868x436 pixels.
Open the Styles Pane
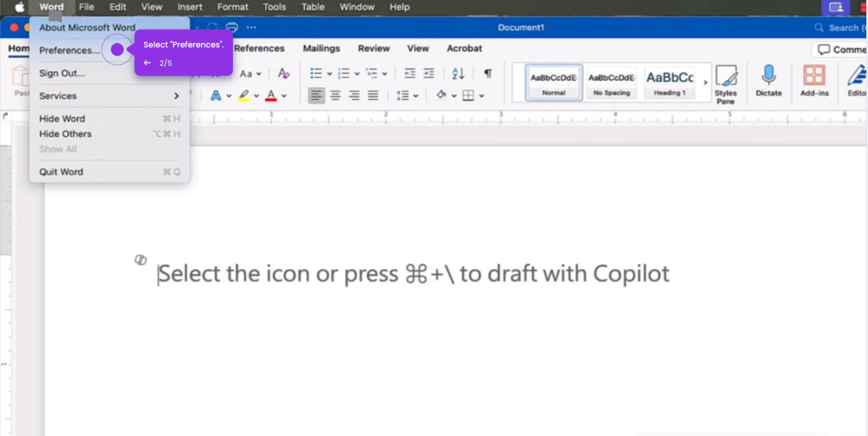click(725, 84)
